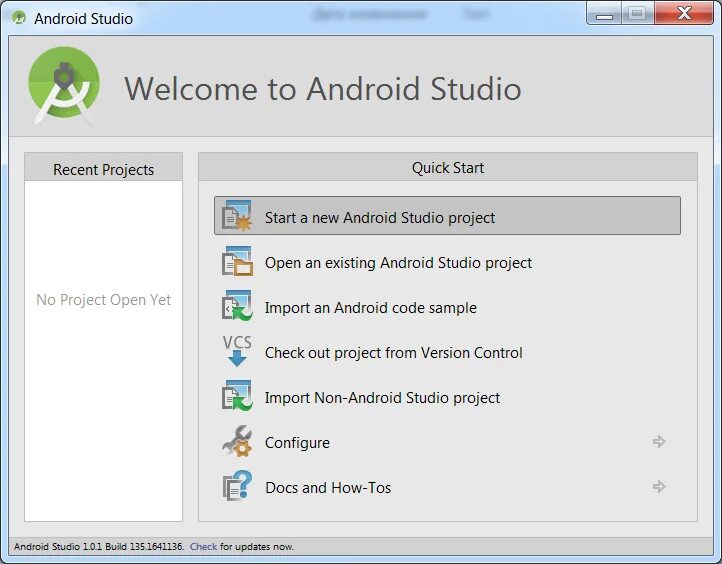Click the Android Studio window title text
Viewport: 722px width, 564px height.
(83, 18)
